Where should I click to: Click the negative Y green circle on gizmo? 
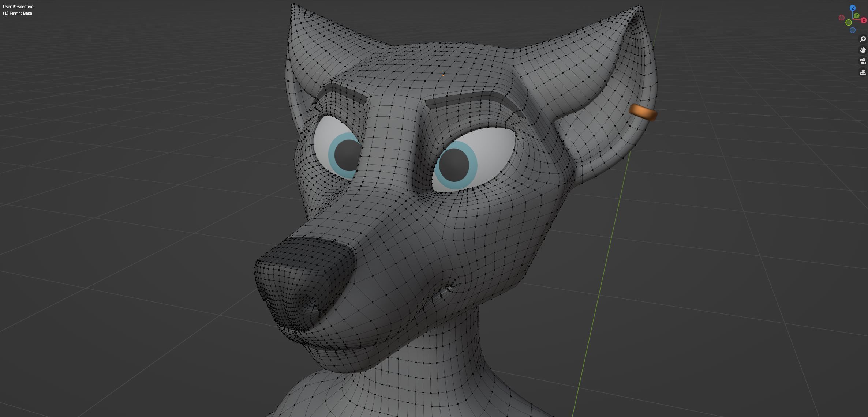tap(849, 23)
